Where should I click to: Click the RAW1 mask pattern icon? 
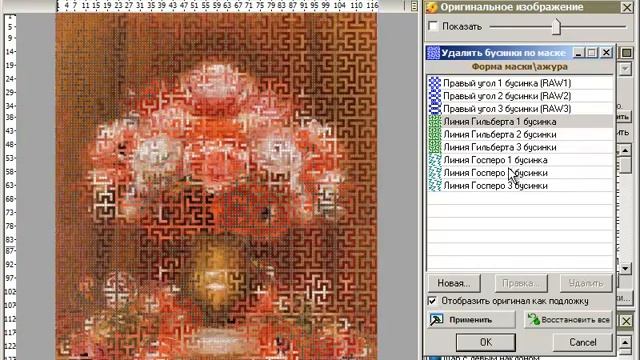(x=435, y=83)
